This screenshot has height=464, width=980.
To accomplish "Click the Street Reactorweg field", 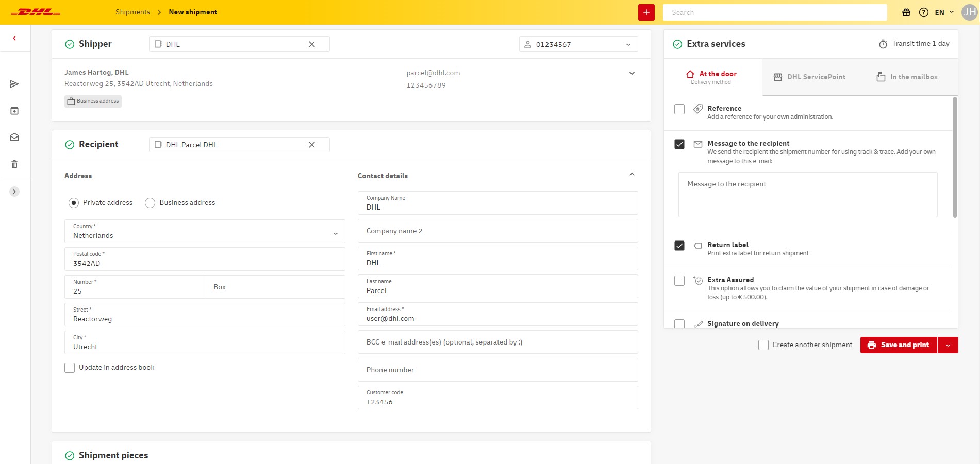I will point(205,315).
